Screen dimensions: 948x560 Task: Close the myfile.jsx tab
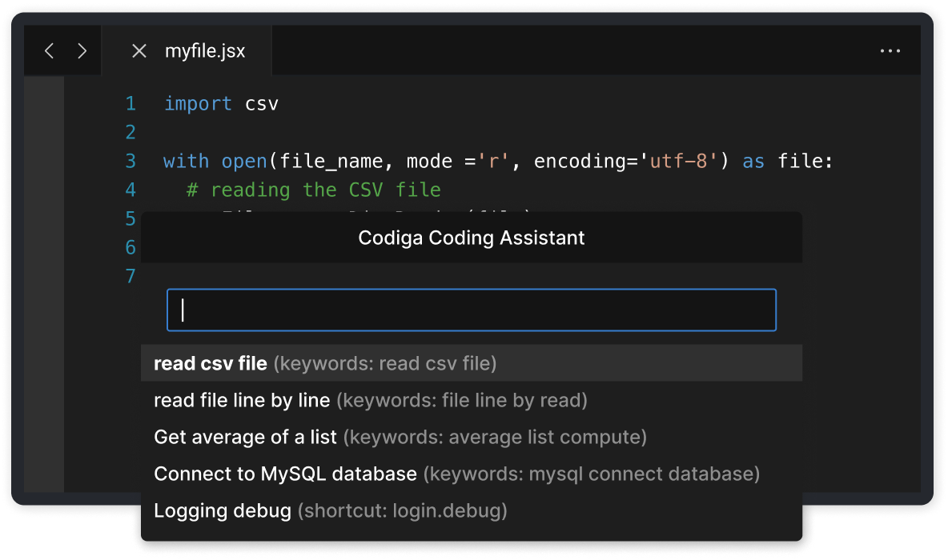(139, 50)
